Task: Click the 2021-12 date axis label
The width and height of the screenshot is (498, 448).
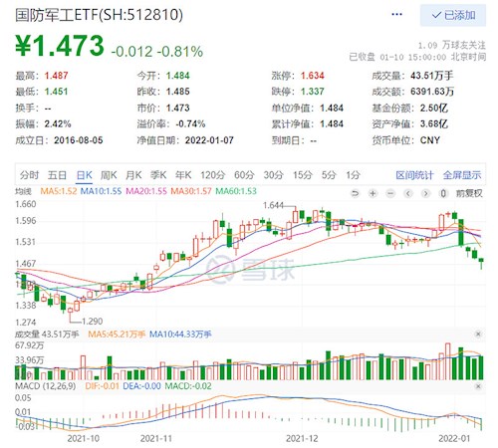Action: pos(302,439)
